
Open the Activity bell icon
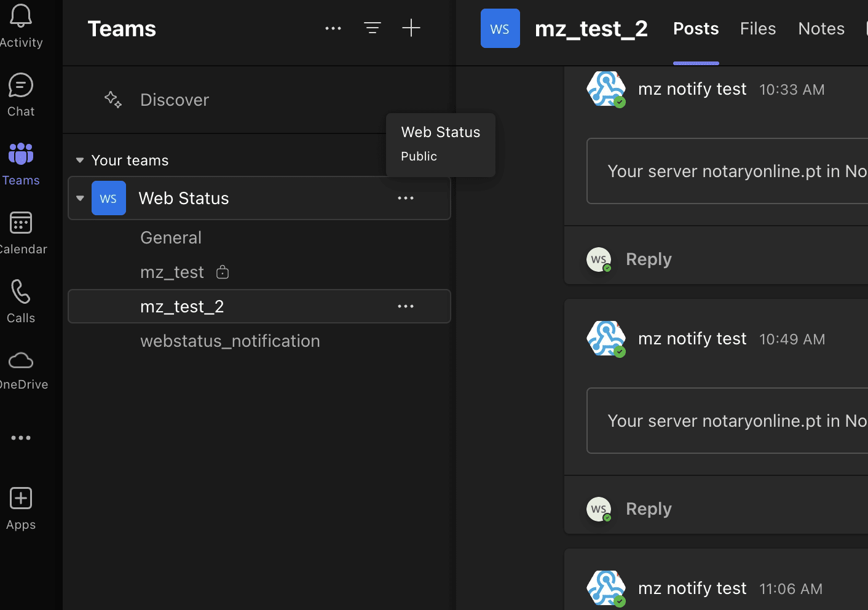21,17
